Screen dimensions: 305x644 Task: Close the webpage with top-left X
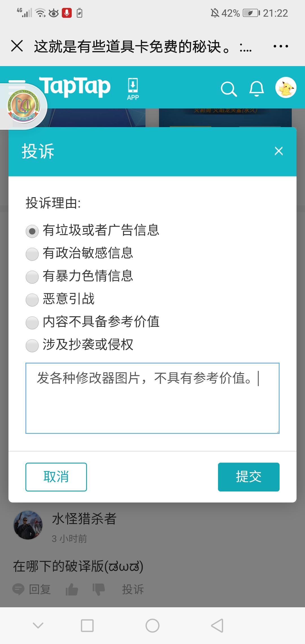pos(17,46)
